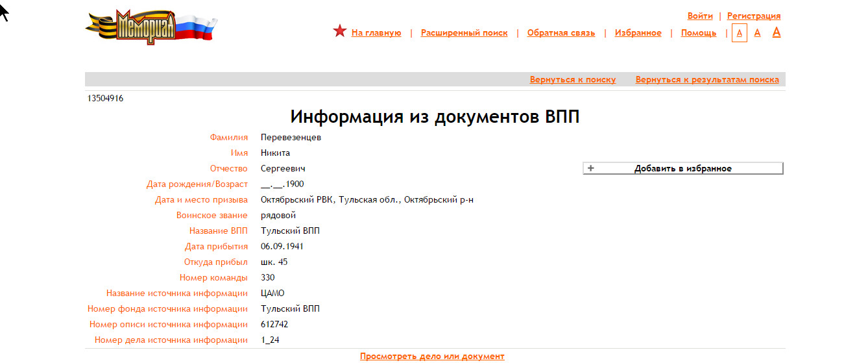Screen dimensions: 868x363
Task: Open the Регистрация sign-up link
Action: coord(753,16)
